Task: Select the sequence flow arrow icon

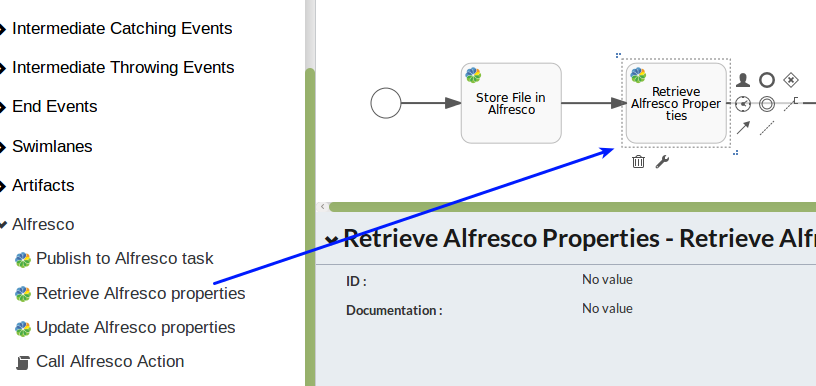Action: click(743, 127)
